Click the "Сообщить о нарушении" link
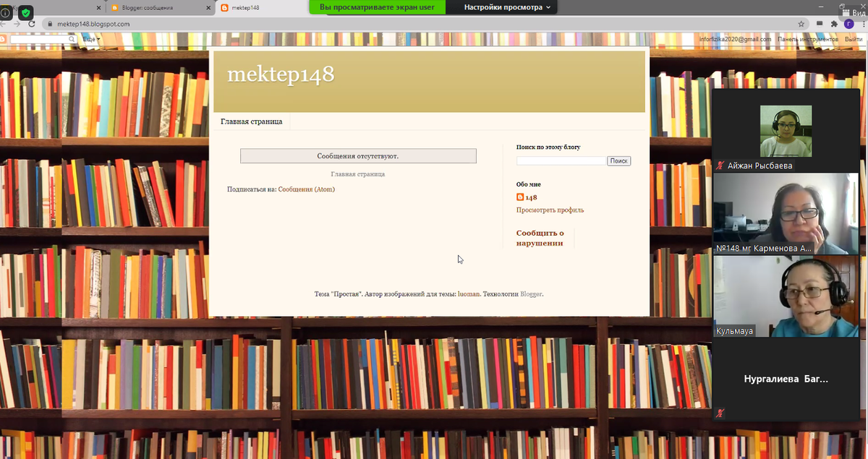This screenshot has width=868, height=459. point(540,238)
